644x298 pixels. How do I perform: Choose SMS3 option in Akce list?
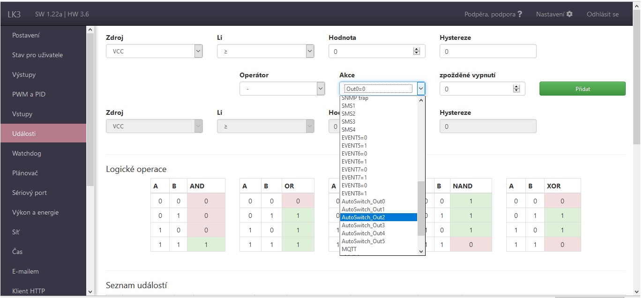coord(349,122)
